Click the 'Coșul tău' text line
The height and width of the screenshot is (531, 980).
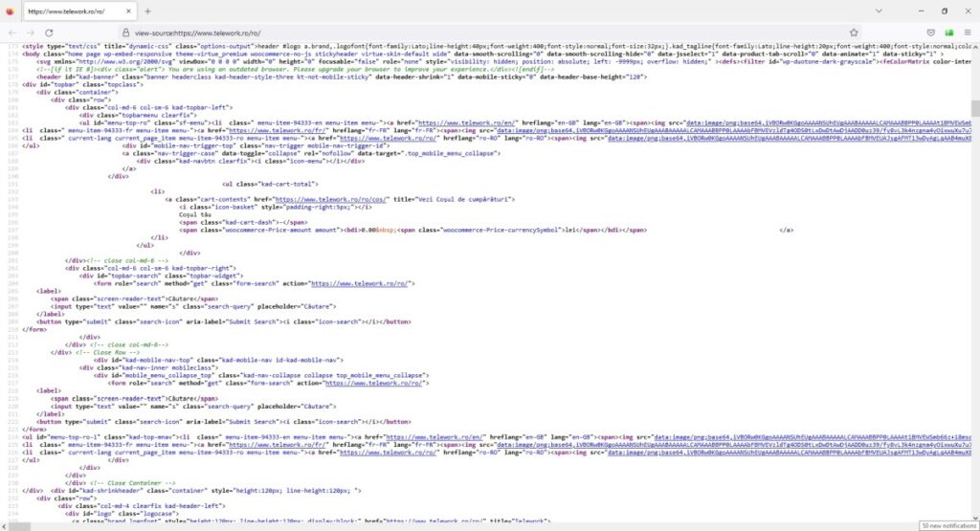195,215
